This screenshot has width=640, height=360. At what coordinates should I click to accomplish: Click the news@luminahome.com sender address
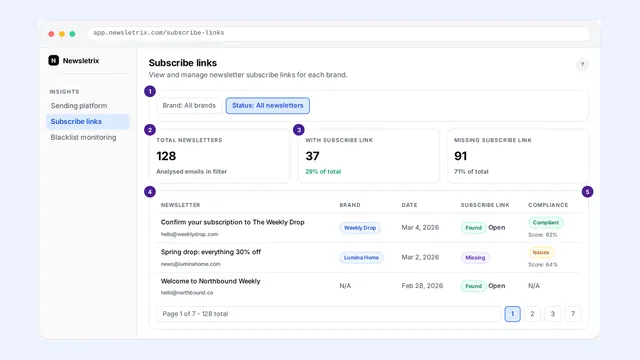tap(191, 264)
